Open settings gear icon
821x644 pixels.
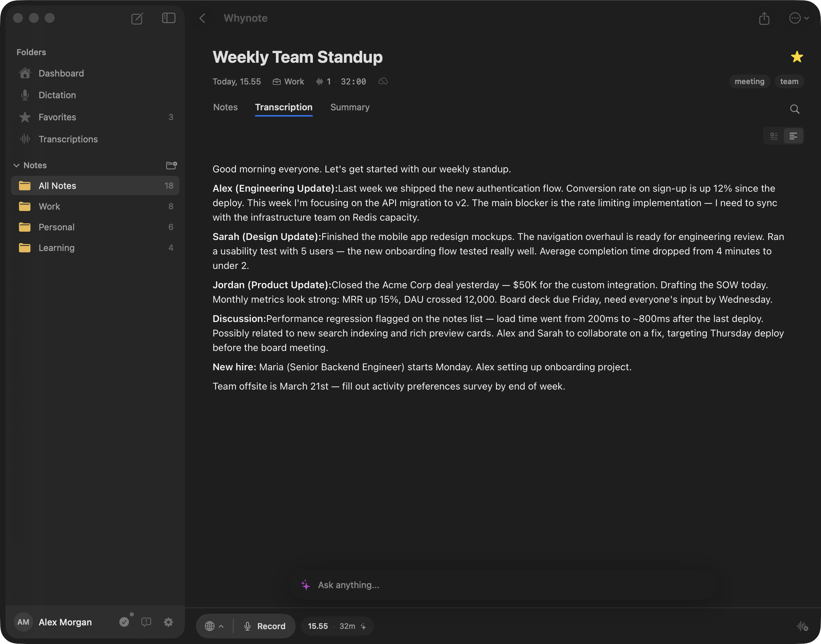168,622
